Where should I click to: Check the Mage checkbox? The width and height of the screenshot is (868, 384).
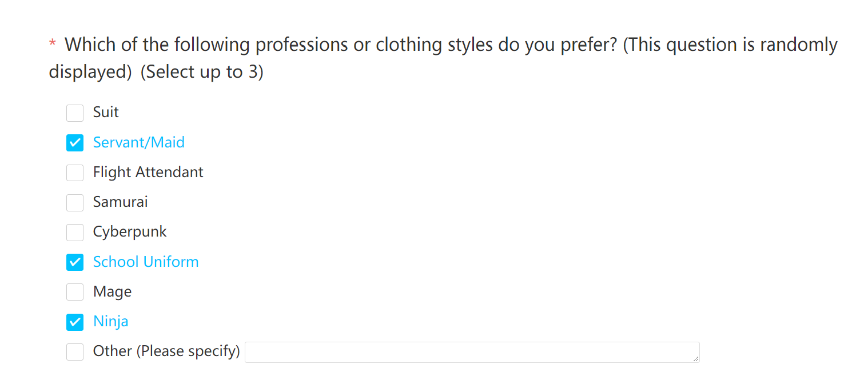tap(75, 292)
